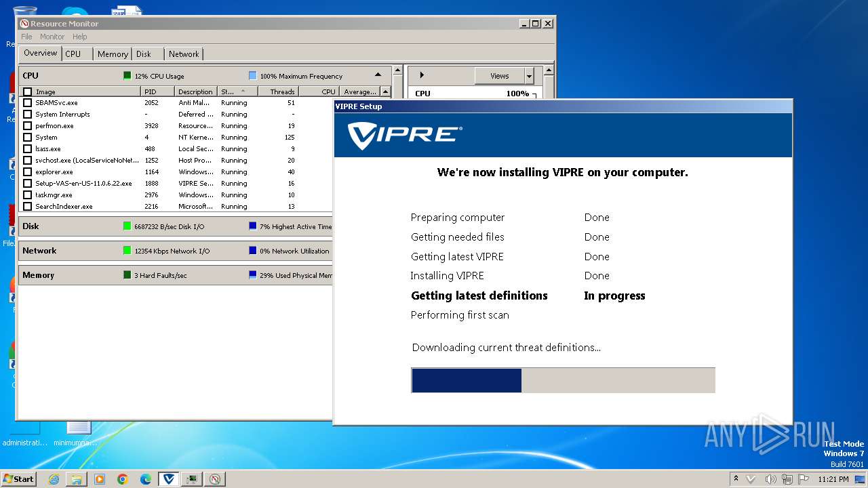Open volume control in tray

[x=770, y=479]
